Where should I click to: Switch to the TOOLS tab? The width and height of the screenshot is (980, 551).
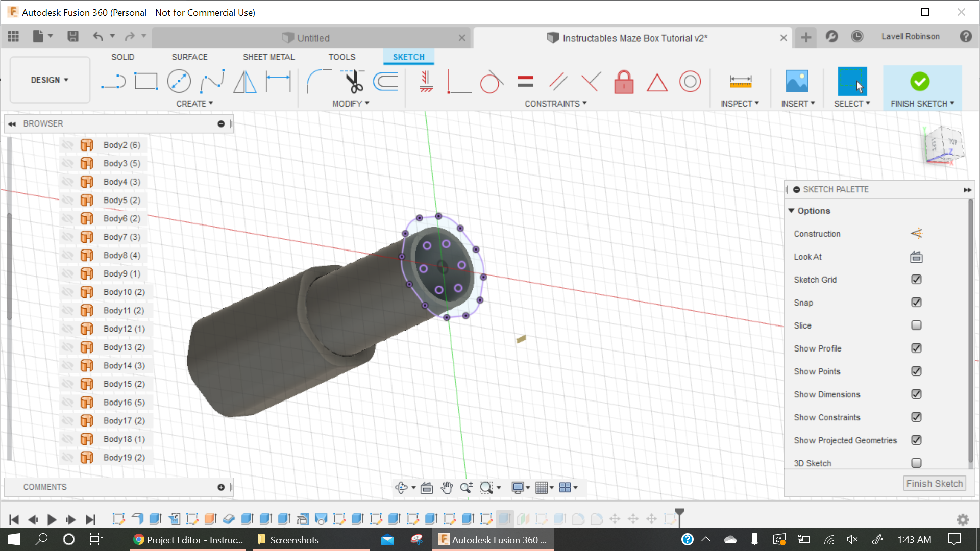click(342, 57)
